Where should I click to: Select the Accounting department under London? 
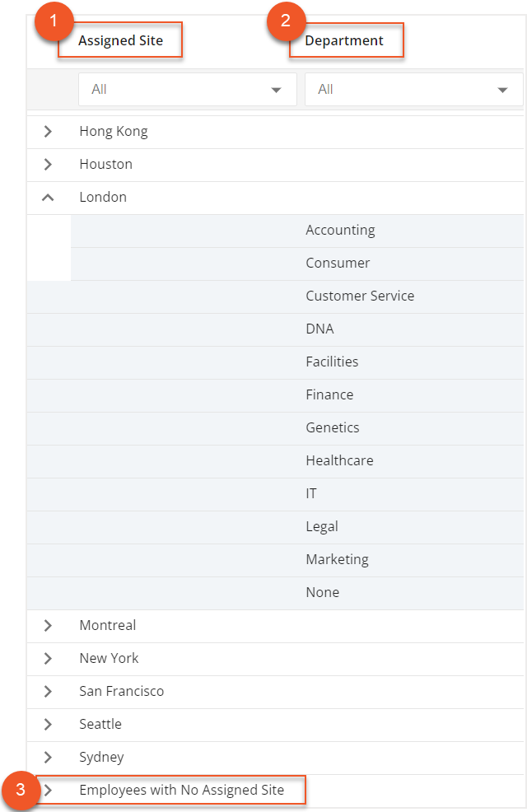point(340,231)
